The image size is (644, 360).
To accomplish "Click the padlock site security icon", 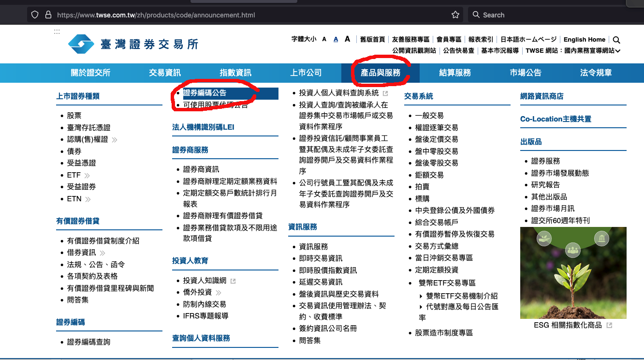I will click(48, 15).
